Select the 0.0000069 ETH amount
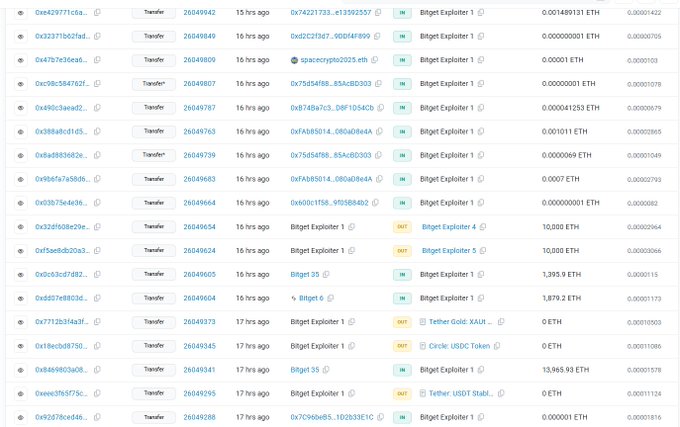 click(x=566, y=155)
